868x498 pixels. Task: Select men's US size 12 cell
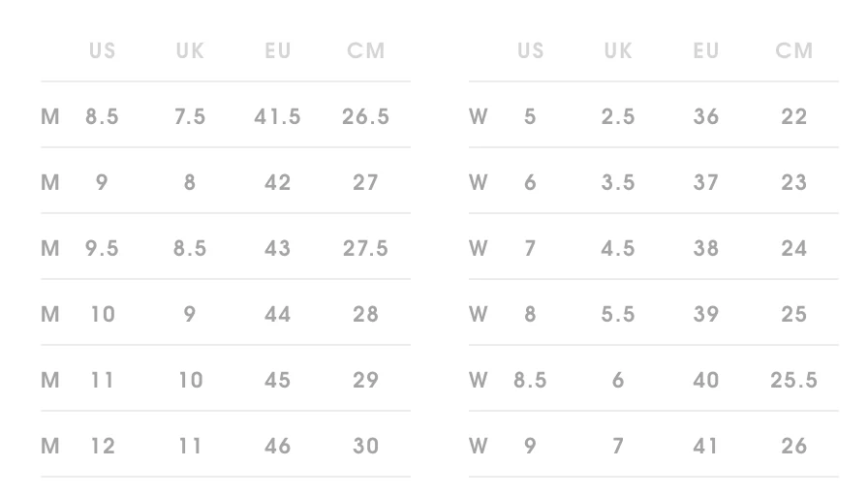(102, 446)
